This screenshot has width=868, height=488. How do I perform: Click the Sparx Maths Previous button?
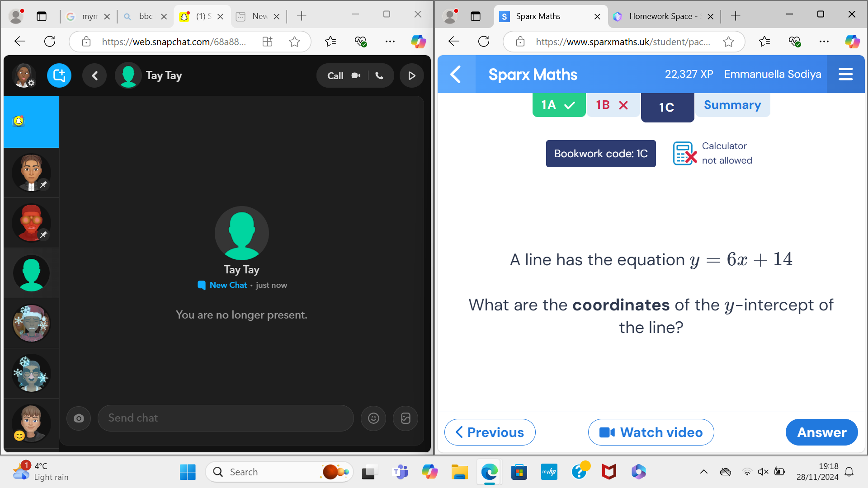click(x=490, y=432)
